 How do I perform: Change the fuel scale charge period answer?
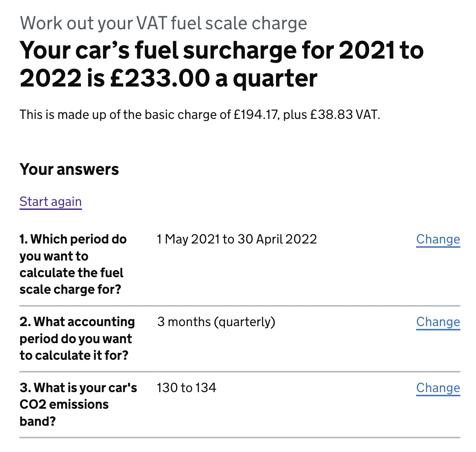pos(438,239)
